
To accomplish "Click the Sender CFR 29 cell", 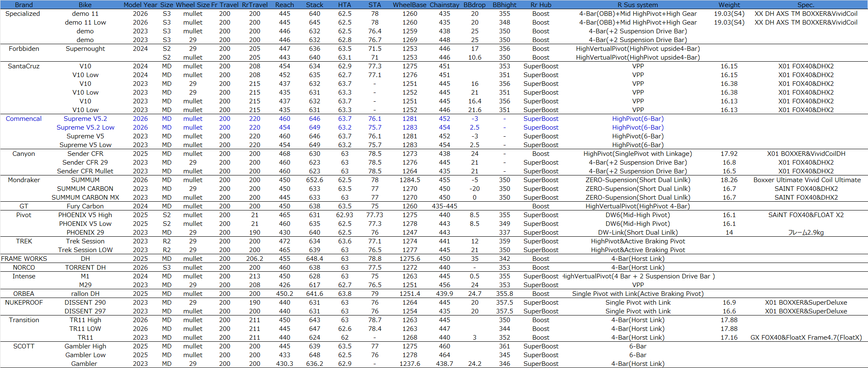I will (x=85, y=163).
